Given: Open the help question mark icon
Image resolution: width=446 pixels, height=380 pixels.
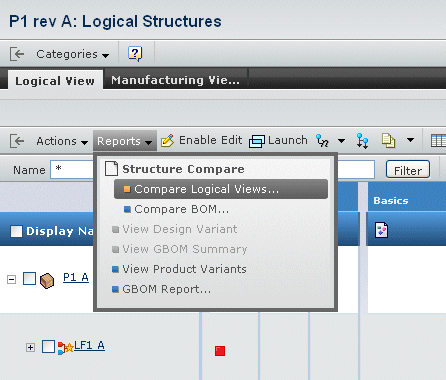Looking at the screenshot, I should (x=135, y=53).
